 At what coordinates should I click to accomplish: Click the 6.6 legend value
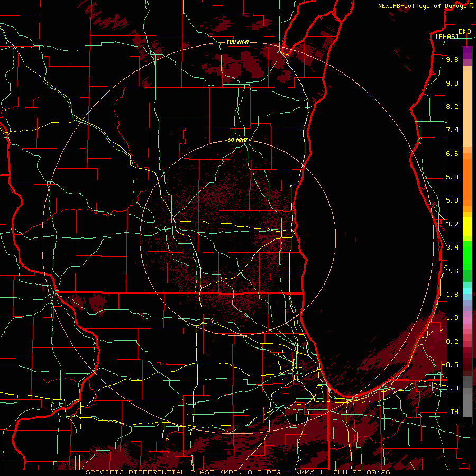(x=452, y=153)
